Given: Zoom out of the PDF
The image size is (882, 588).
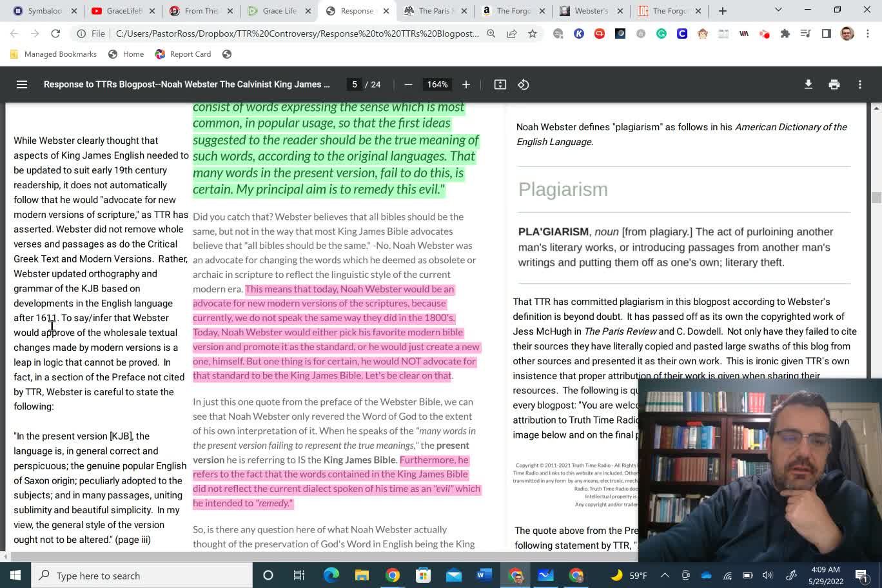Looking at the screenshot, I should point(408,84).
